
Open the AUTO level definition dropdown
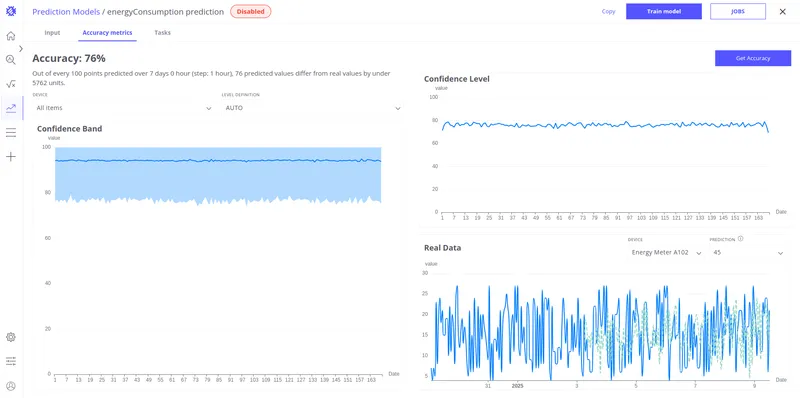pos(312,108)
